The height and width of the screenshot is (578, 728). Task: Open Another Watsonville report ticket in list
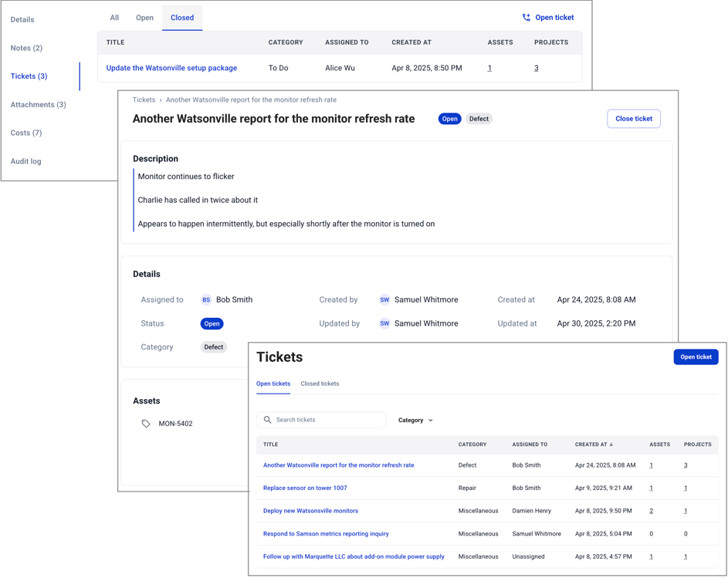tap(338, 465)
